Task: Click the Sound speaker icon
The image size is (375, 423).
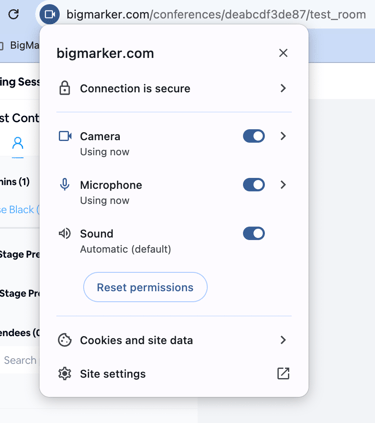Action: coord(65,234)
